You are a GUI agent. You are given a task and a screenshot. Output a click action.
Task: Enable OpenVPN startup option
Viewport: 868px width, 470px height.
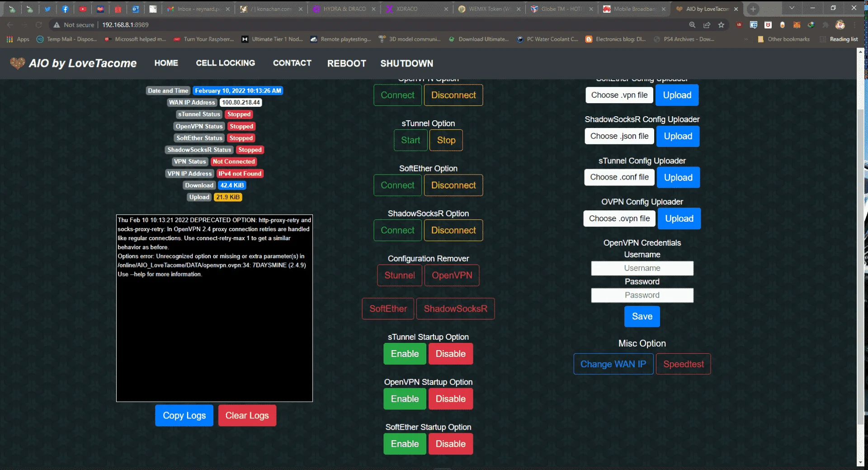point(405,399)
